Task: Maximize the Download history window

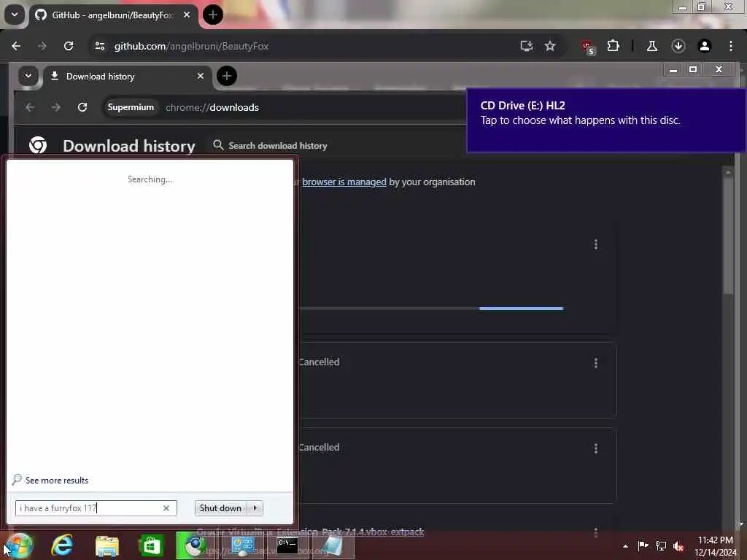Action: 693,70
